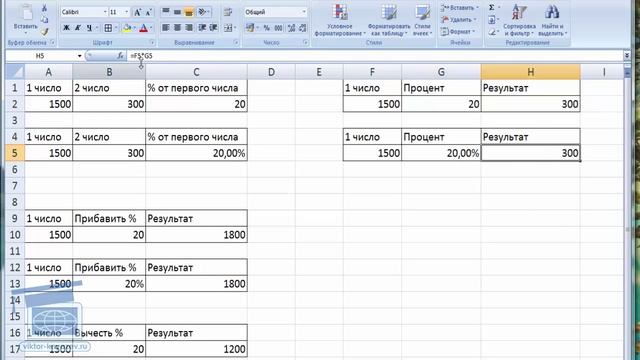
Task: Open fill color dropdown arrow
Action: tap(134, 28)
